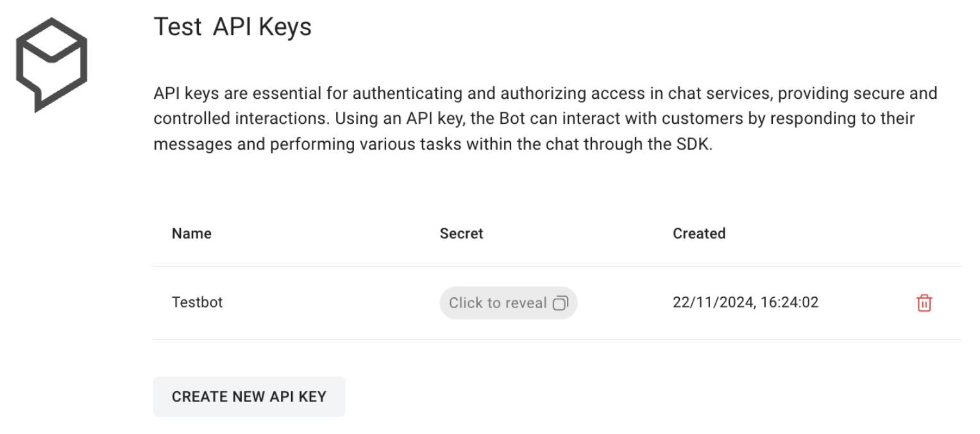Select the 'Test API Keys' page title
Screen dimensions: 980x434
click(x=232, y=26)
